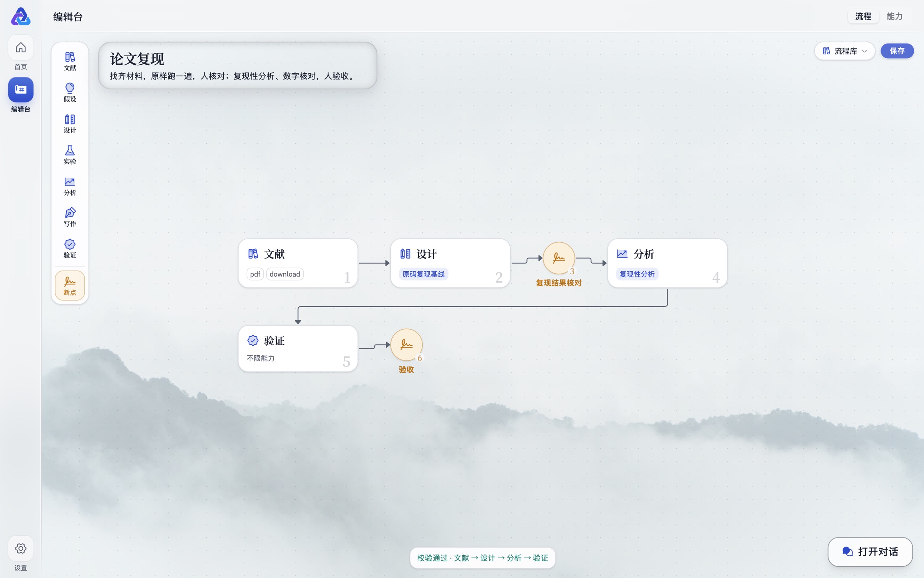Click the 校验通过 status message
The height and width of the screenshot is (578, 924).
pyautogui.click(x=482, y=558)
